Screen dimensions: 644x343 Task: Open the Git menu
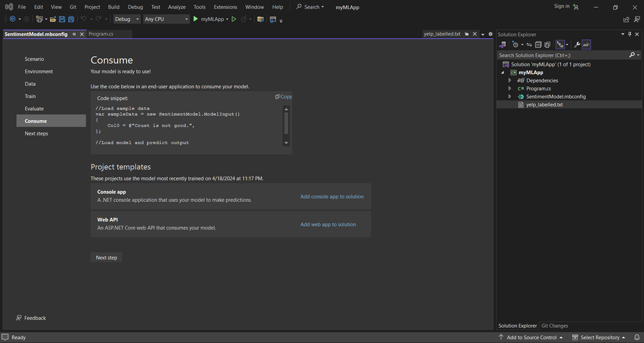[x=73, y=7]
